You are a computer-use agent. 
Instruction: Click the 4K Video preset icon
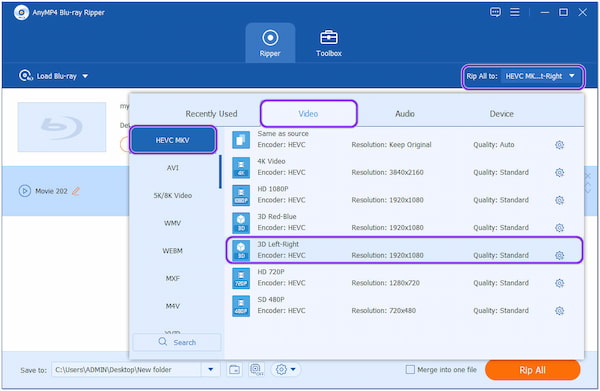click(x=241, y=167)
